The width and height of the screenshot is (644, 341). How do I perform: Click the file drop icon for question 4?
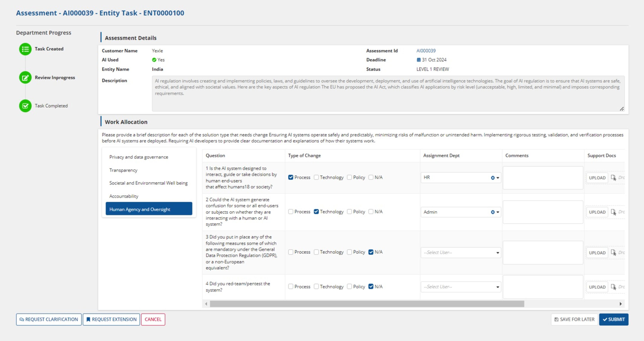coord(613,287)
